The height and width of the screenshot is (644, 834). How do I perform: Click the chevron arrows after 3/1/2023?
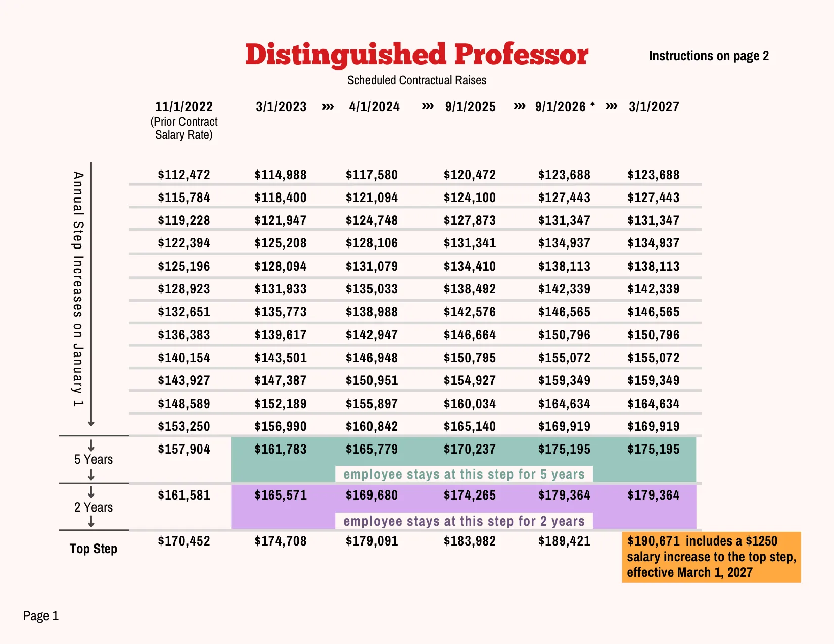(328, 106)
